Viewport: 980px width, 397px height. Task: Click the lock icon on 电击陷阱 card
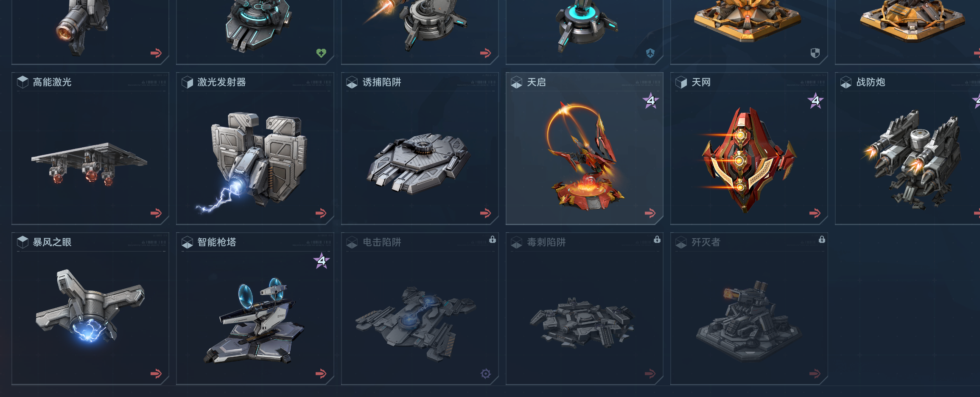pyautogui.click(x=493, y=239)
